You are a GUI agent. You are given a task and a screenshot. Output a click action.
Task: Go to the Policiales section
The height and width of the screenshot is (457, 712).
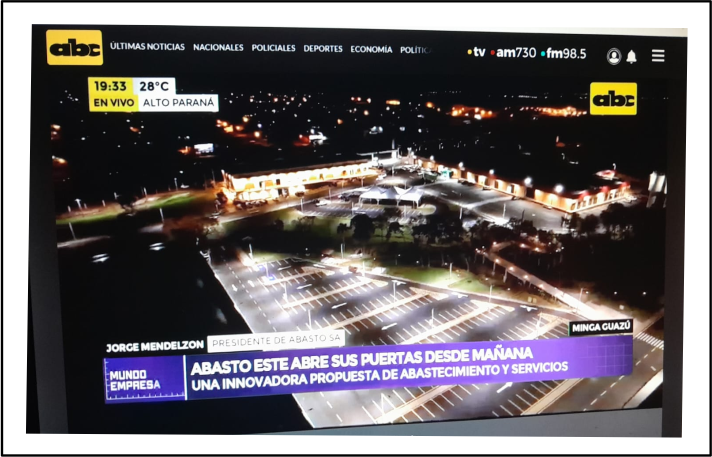point(273,48)
